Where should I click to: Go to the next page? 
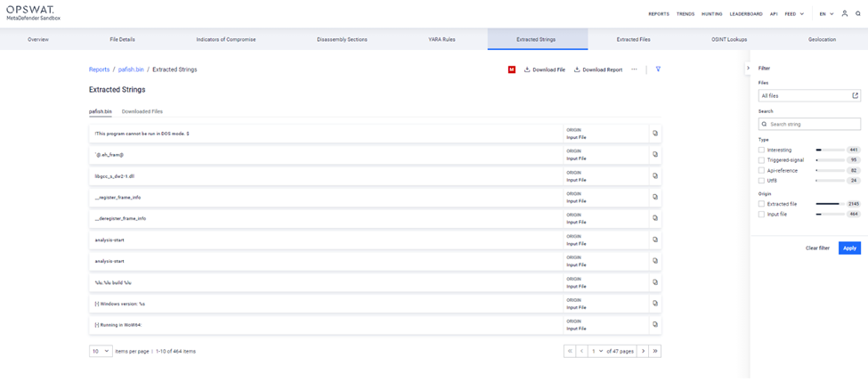(x=644, y=351)
